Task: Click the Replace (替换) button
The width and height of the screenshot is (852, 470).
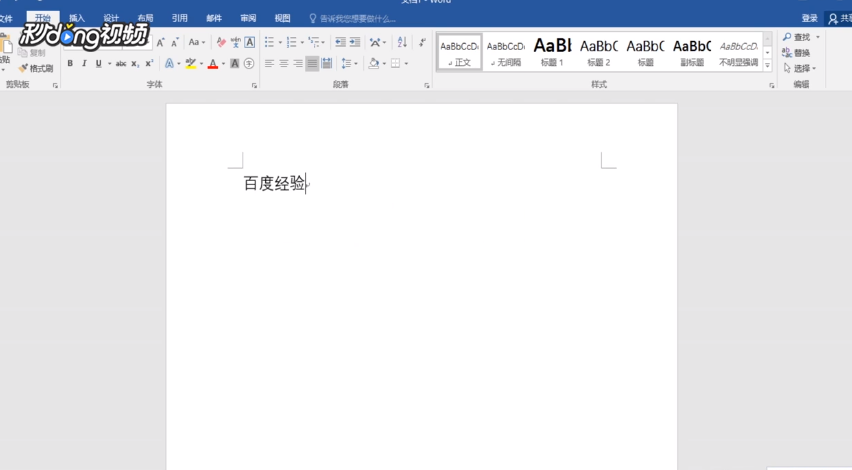Action: [796, 53]
